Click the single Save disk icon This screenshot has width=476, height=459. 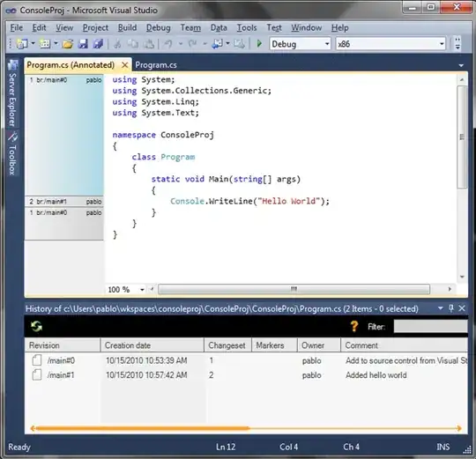pos(83,44)
